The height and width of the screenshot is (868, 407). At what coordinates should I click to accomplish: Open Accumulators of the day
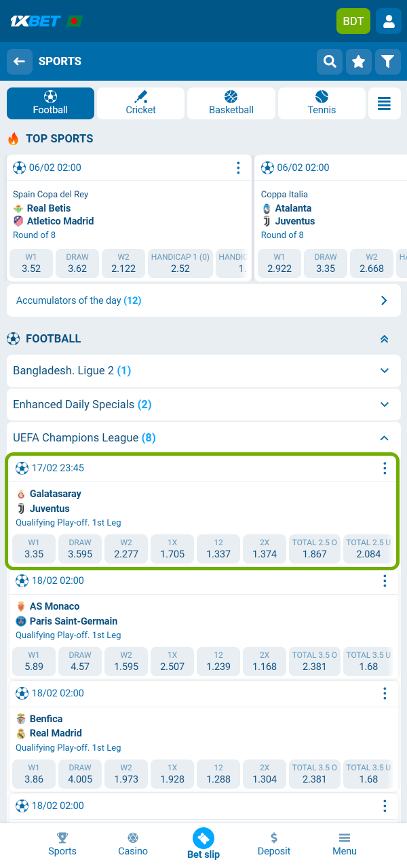click(x=203, y=300)
